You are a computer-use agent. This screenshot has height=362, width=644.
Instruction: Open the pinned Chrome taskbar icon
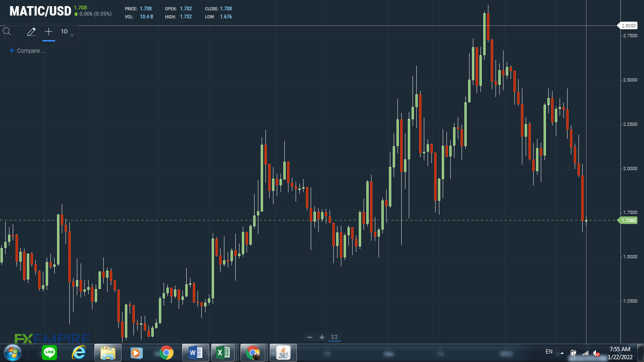tap(166, 353)
